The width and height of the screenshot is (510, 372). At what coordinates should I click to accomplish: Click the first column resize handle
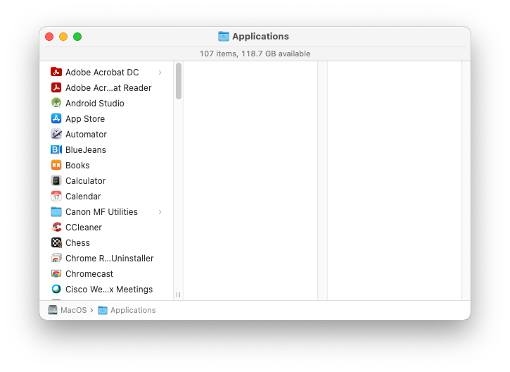coord(178,295)
